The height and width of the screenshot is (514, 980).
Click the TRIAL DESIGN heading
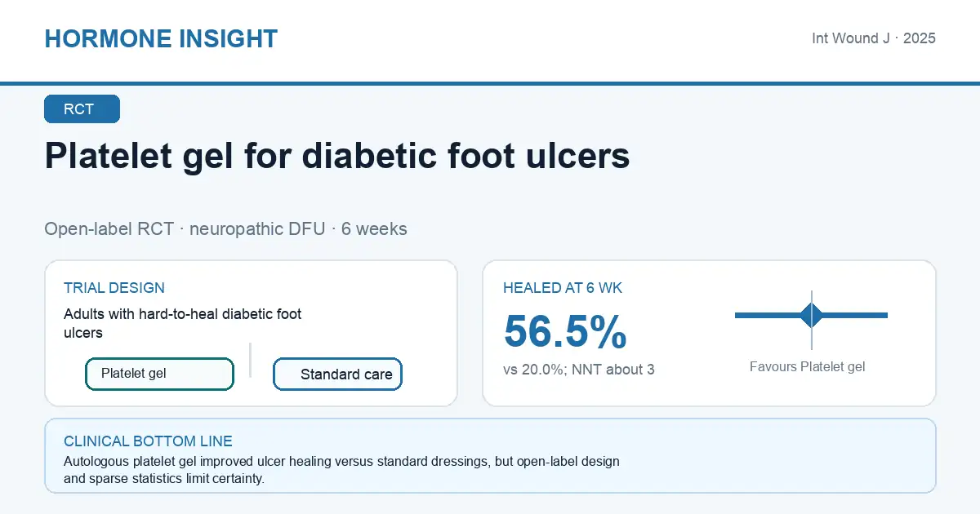[114, 288]
